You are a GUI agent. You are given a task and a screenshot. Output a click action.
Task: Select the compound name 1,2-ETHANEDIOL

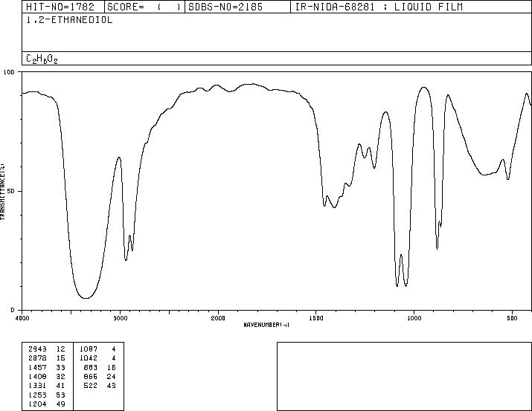tap(69, 20)
